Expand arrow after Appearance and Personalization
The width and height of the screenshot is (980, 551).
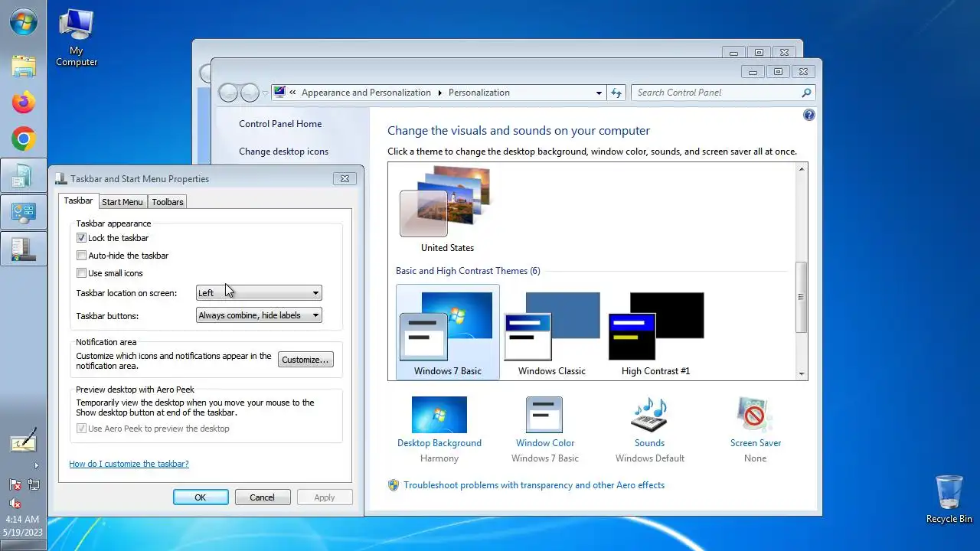(x=439, y=93)
